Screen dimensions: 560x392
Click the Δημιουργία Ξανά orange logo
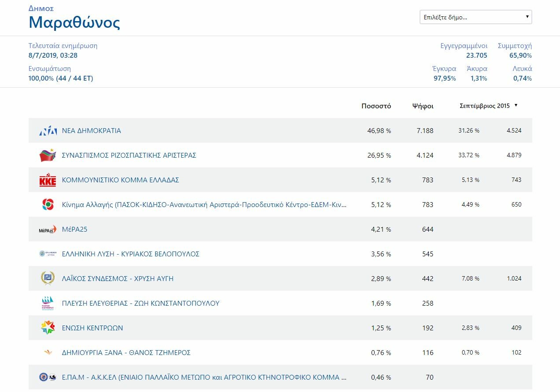48,352
